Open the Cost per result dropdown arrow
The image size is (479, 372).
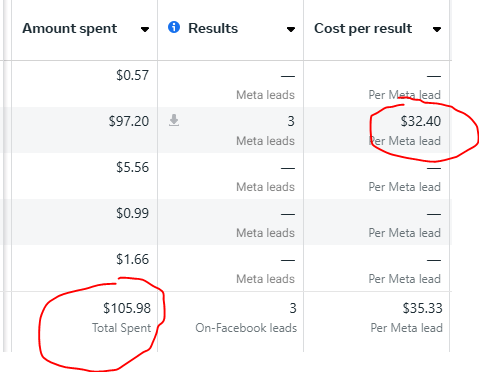tap(437, 30)
